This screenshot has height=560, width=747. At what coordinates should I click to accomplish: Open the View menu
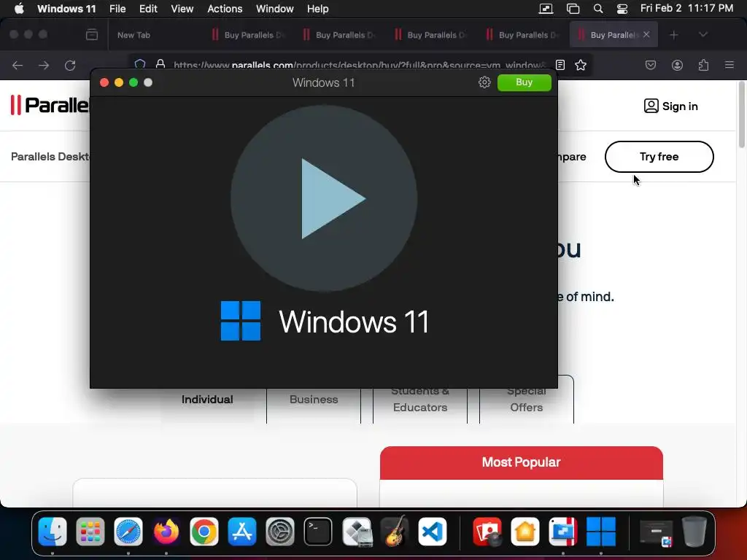(182, 9)
